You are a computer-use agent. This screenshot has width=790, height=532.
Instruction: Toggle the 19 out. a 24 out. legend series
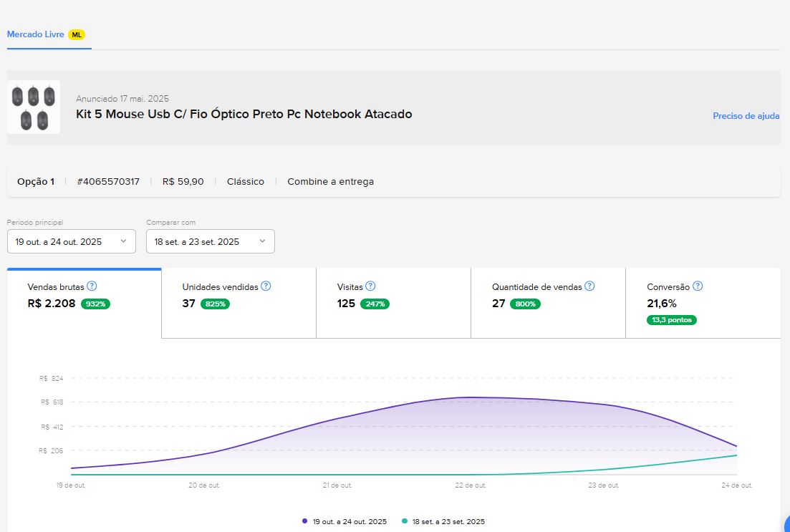pyautogui.click(x=345, y=521)
